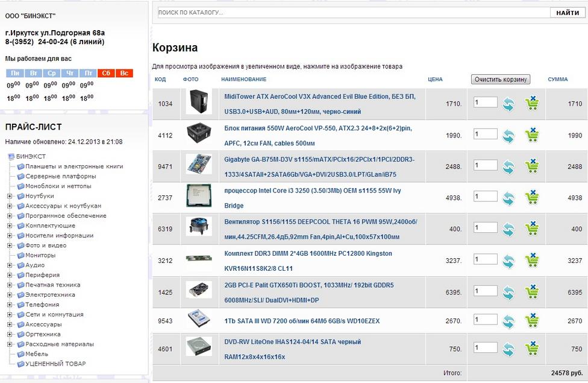Screen dimensions: 588x383
Task: Remove DVD-RW LiteOne from cart
Action: point(532,349)
